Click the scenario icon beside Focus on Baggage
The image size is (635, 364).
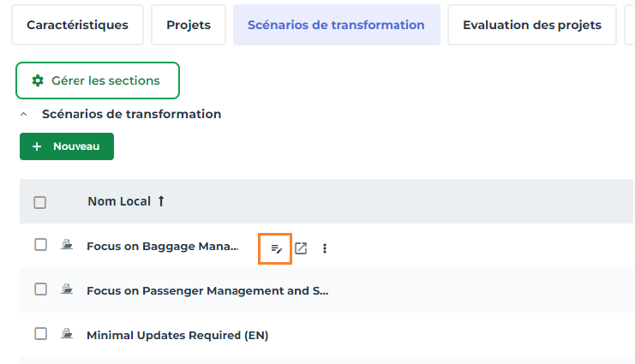67,245
